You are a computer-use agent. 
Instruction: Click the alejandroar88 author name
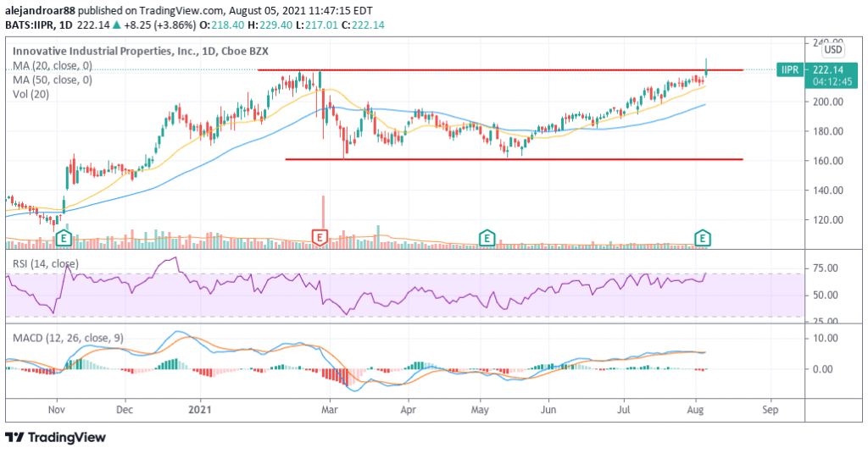click(40, 10)
